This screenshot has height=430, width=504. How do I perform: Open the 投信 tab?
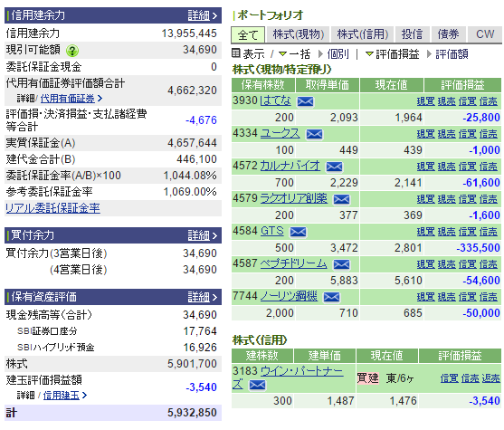pyautogui.click(x=412, y=34)
